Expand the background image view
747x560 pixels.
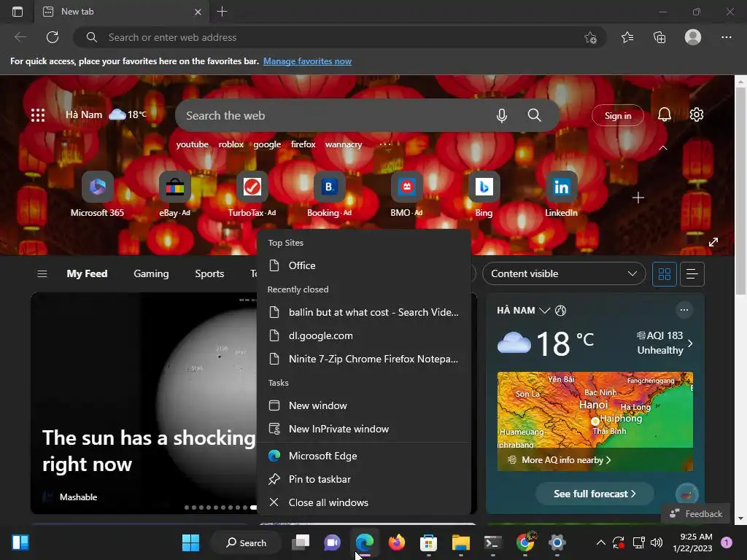pos(713,242)
